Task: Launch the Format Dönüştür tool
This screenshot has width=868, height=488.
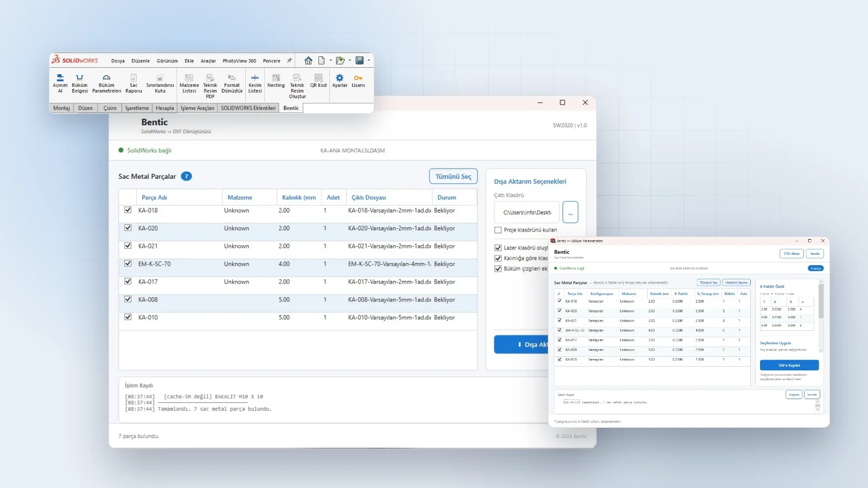Action: 232,84
